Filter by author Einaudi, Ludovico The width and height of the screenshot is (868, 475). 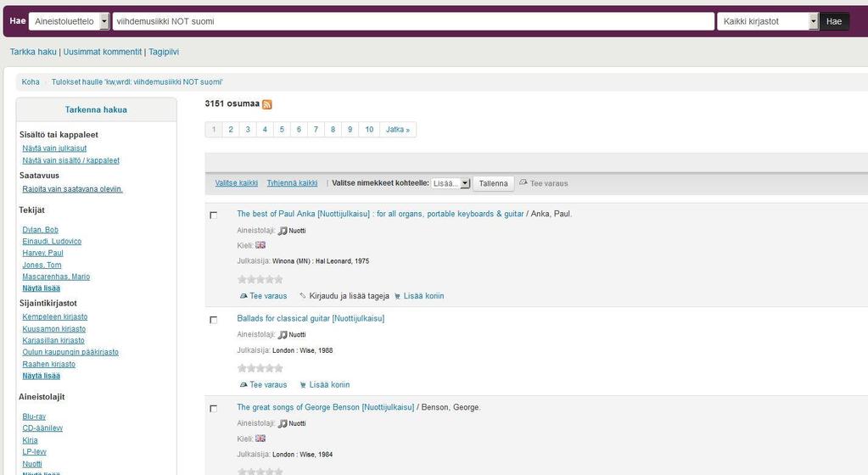point(52,242)
